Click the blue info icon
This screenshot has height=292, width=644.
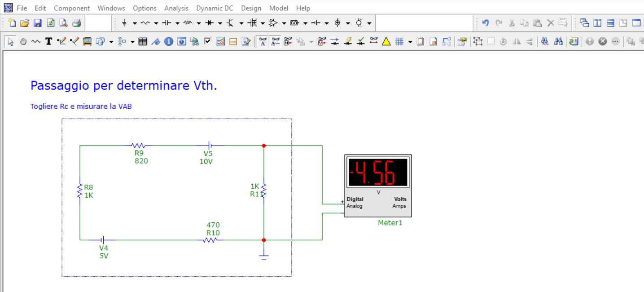click(169, 42)
